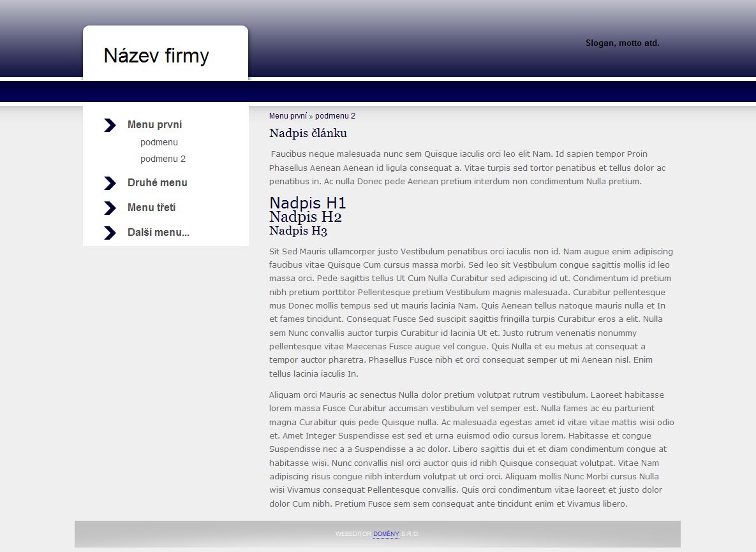Click the paragraph starting Faucibus neque malesuada

click(468, 168)
